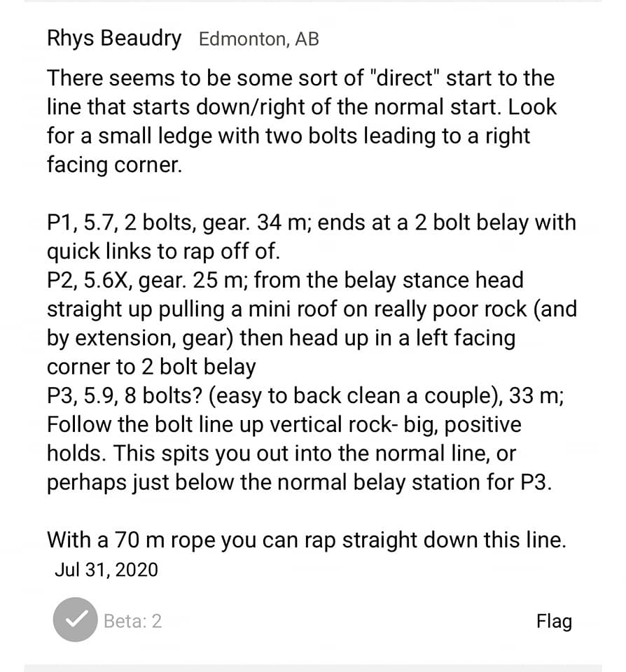
Task: Open Rhys Beaudry's profile
Action: tap(114, 38)
